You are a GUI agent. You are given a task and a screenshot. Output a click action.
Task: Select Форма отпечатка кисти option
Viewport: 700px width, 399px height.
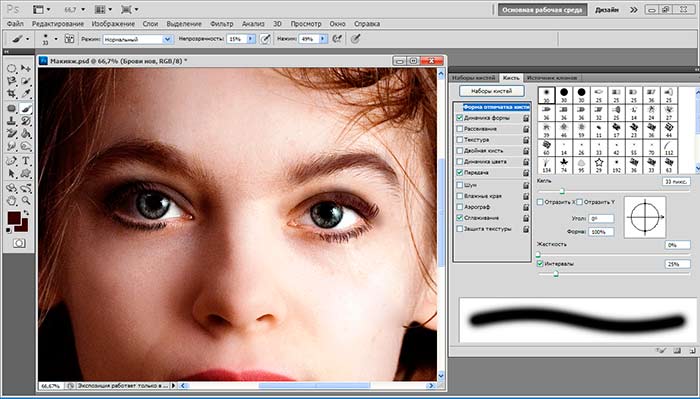coord(496,107)
